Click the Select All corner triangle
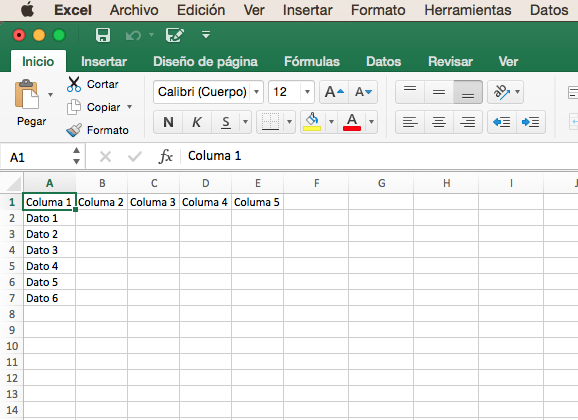 [x=14, y=183]
